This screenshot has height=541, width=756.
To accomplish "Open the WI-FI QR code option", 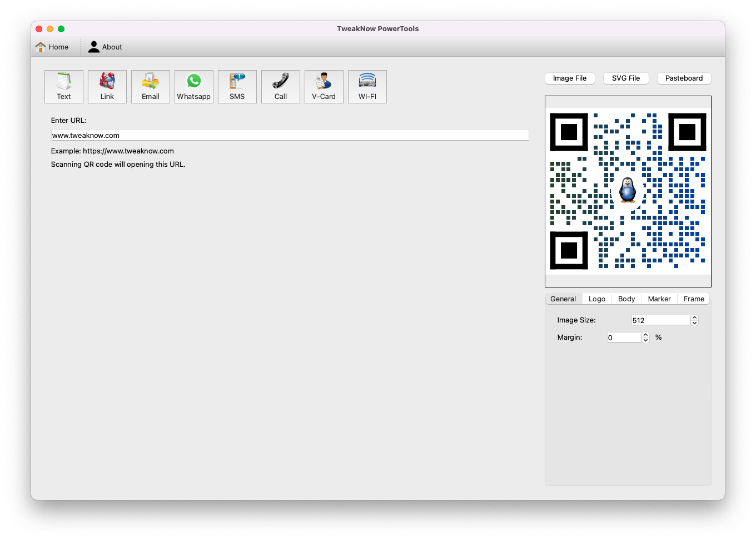I will (367, 87).
